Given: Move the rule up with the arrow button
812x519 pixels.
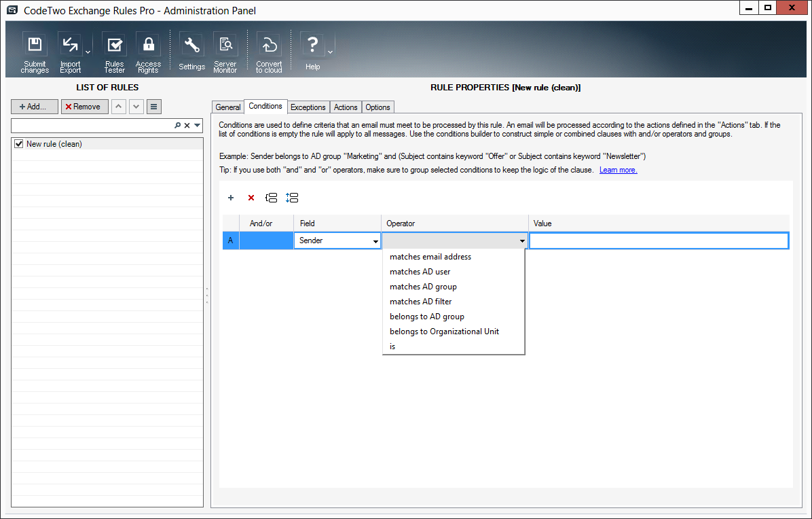Looking at the screenshot, I should tap(119, 107).
